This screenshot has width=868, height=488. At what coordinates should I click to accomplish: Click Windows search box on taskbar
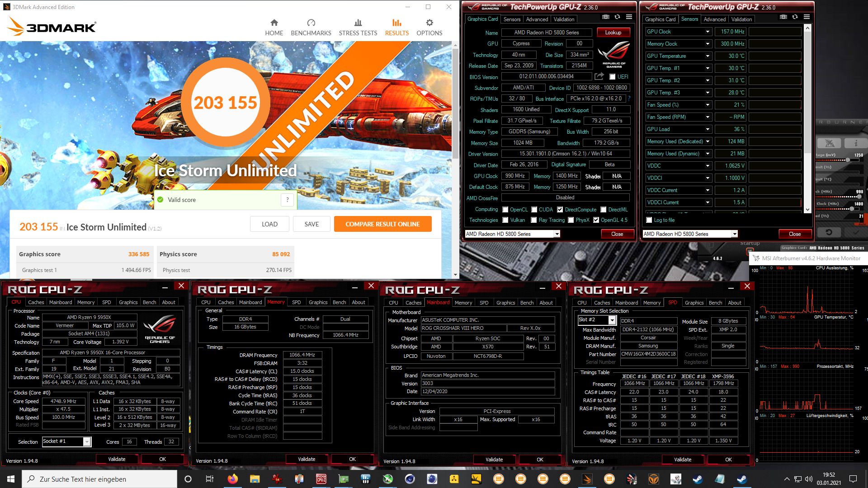click(99, 479)
